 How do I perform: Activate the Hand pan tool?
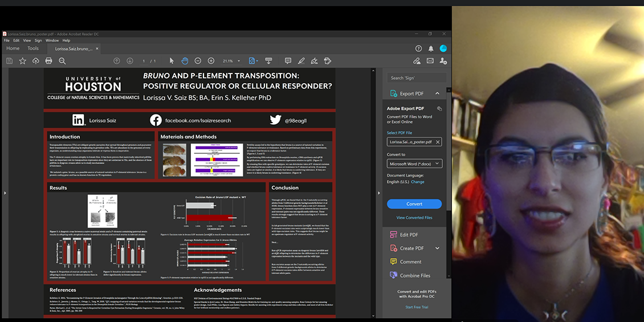coord(185,61)
